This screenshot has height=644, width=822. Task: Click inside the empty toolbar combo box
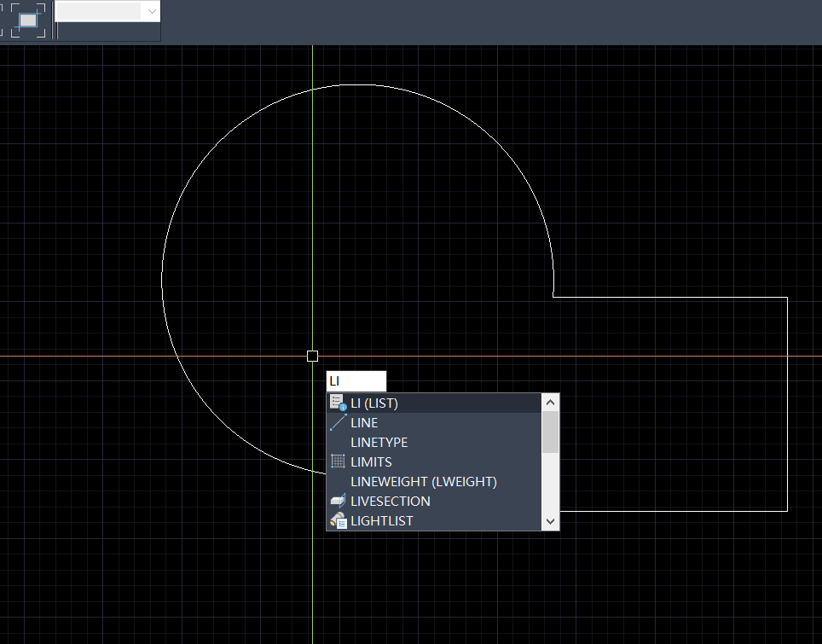[x=98, y=11]
